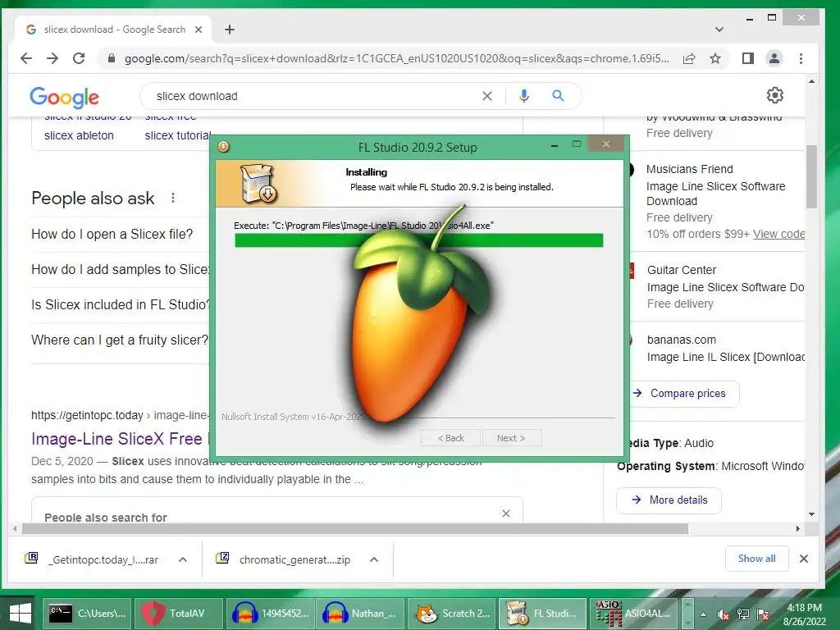Click the Google logo
Viewport: 840px width, 630px height.
click(x=64, y=97)
